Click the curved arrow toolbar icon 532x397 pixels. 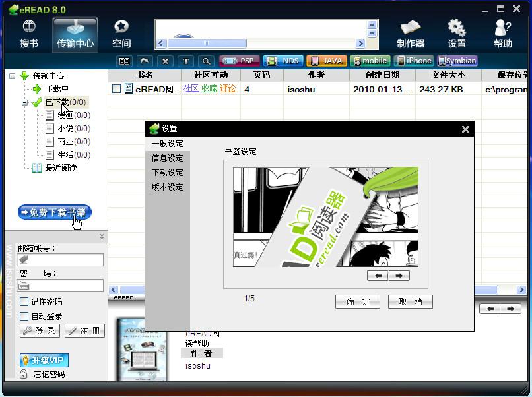(145, 61)
